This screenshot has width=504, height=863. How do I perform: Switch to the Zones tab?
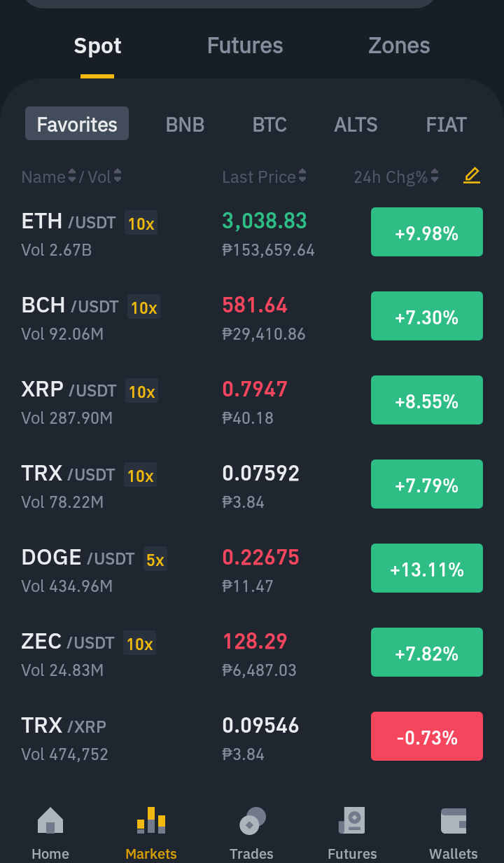point(399,46)
